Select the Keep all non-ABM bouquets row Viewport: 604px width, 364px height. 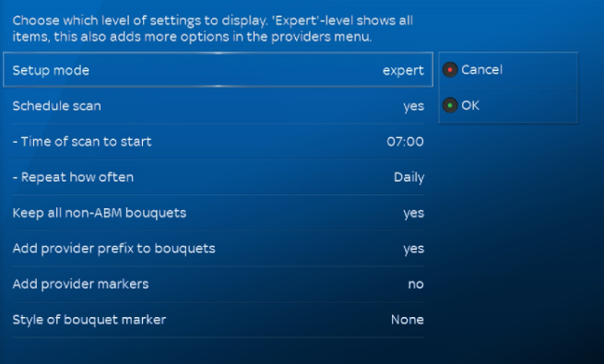tap(218, 213)
